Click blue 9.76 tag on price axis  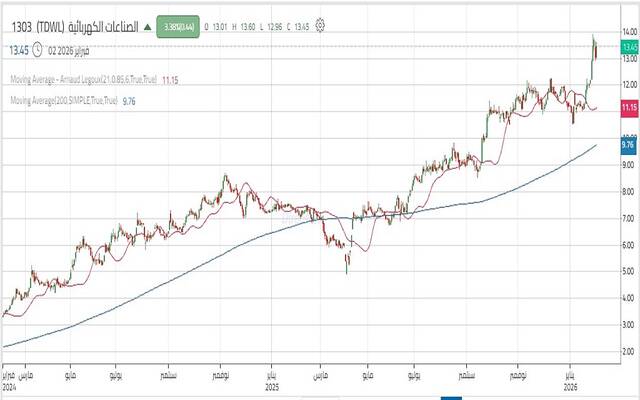point(629,146)
